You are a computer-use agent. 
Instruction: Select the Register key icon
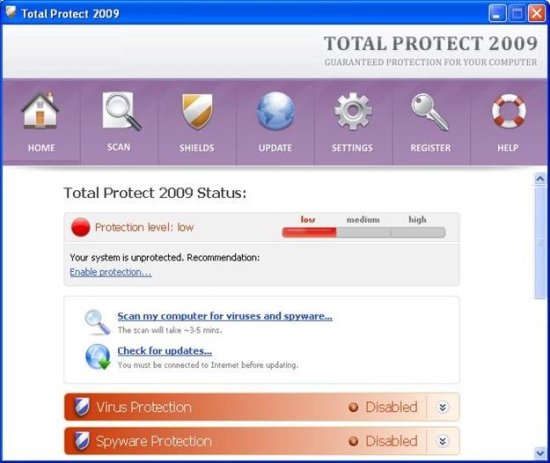pos(430,112)
